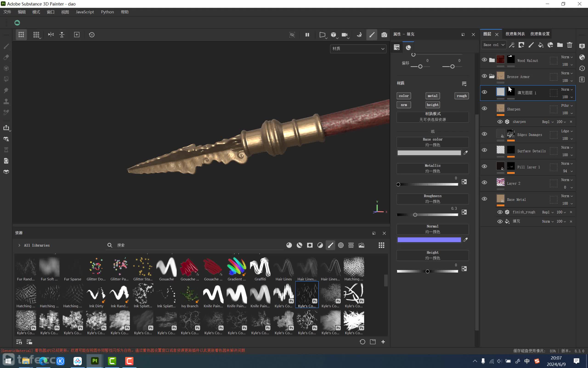
Task: Toggle the color channel button
Action: pos(404,96)
